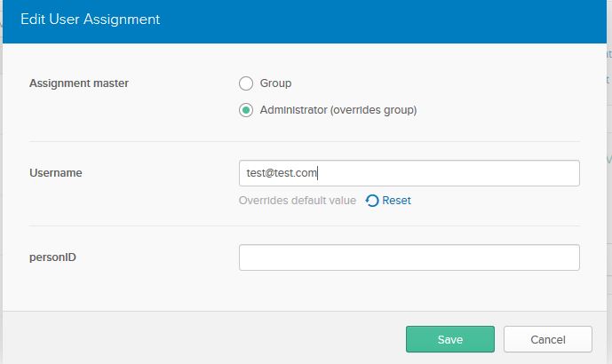612x364 pixels.
Task: Click the "Administrator (overrides group)" label text
Action: [338, 111]
